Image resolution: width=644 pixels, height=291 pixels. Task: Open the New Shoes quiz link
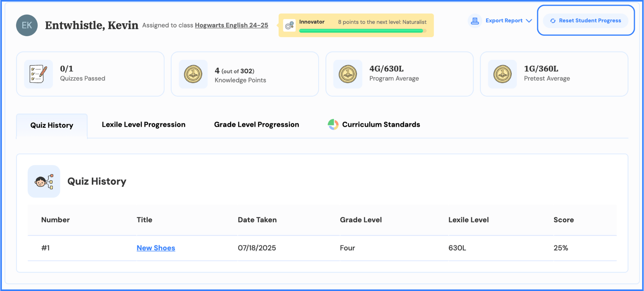click(156, 248)
